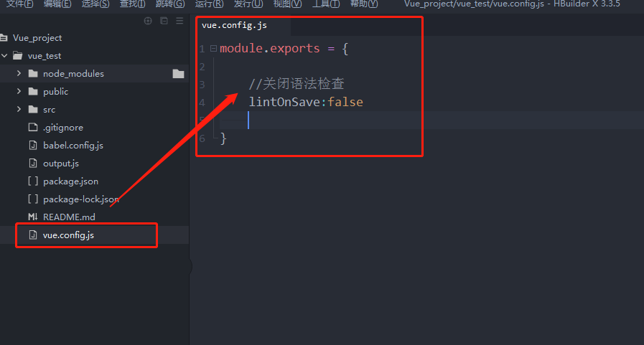The image size is (644, 345).
Task: Click the locate-file target icon in project panel
Action: tap(148, 21)
